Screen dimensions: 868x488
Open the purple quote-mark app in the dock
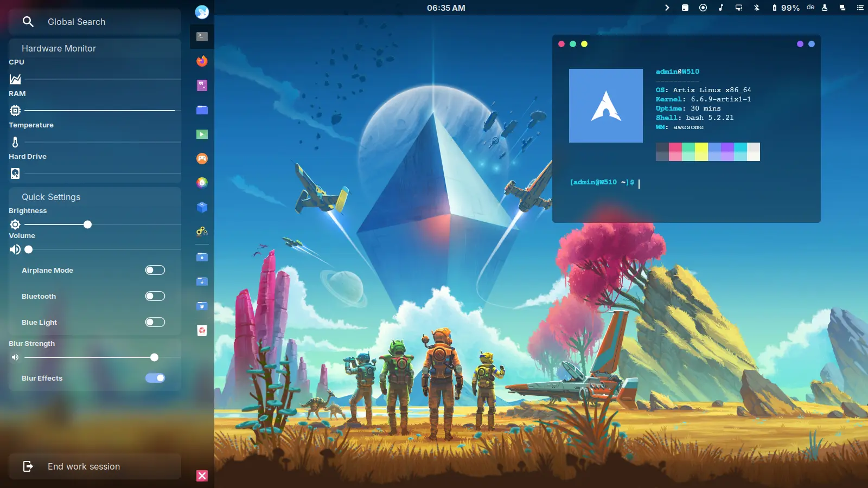(202, 85)
